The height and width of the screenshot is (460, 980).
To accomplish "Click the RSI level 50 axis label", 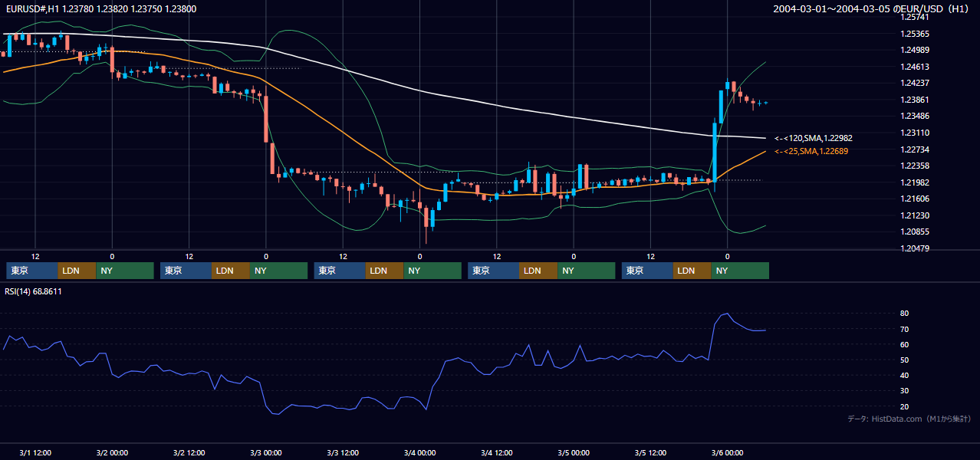I will coord(905,360).
